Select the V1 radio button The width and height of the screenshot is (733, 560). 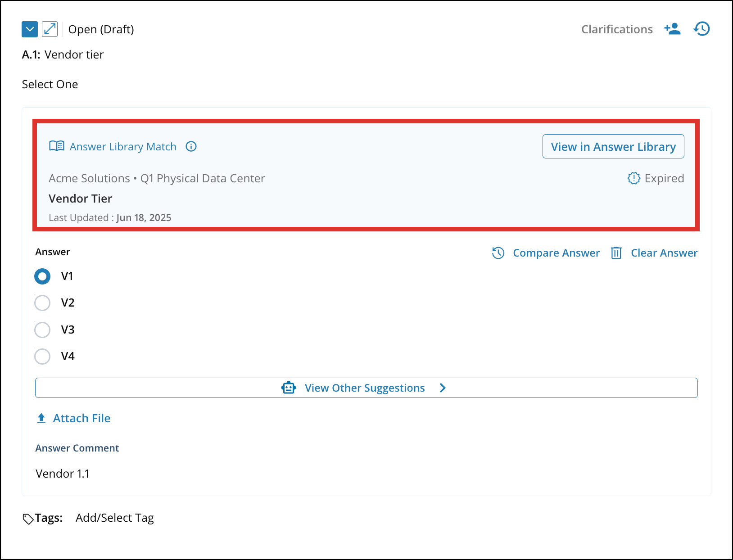click(x=42, y=276)
